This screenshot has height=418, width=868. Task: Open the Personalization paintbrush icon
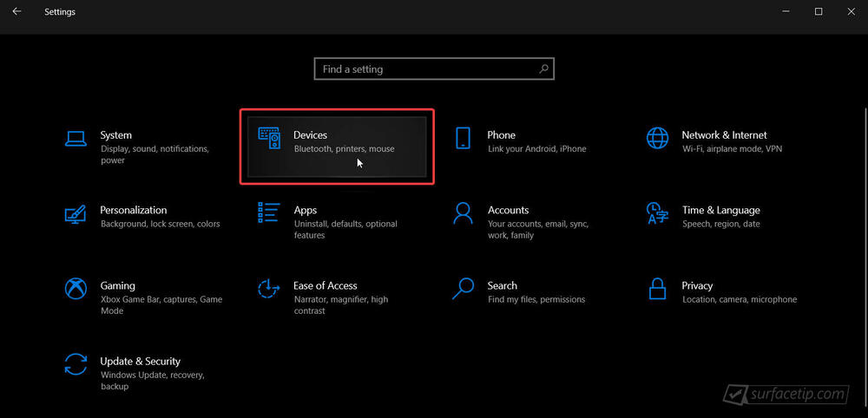(76, 213)
